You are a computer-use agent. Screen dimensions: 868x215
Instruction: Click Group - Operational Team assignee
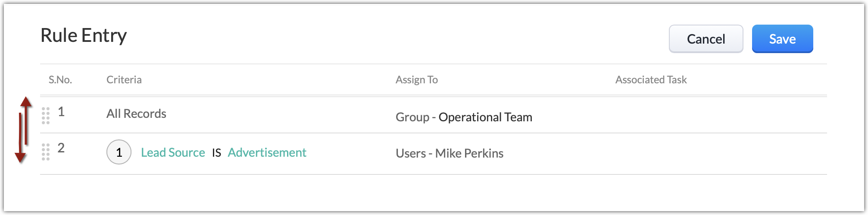tap(464, 117)
